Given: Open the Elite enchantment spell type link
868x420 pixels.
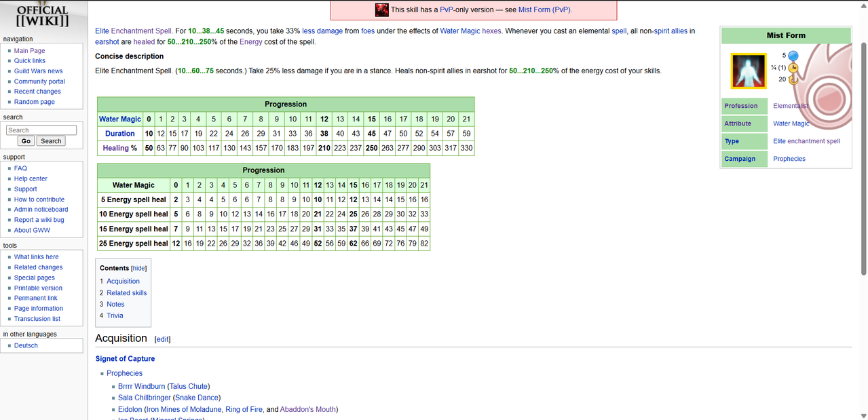Looking at the screenshot, I should 806,141.
